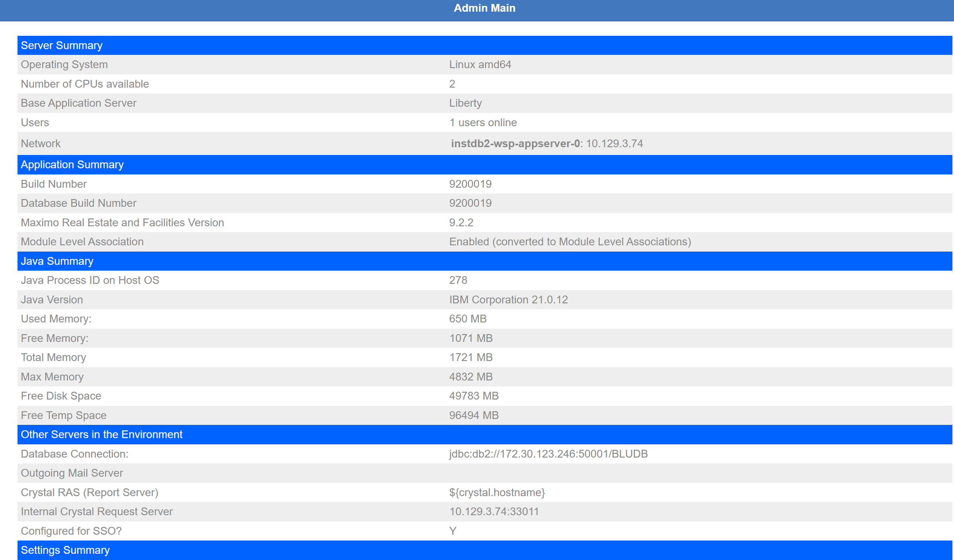Click the Database Build Number value 9200019
The image size is (954, 560).
click(470, 203)
